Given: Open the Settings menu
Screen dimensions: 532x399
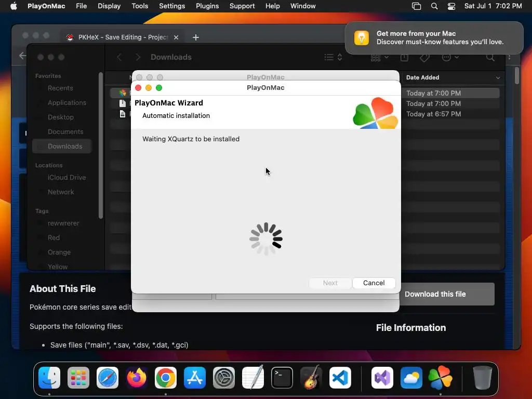Looking at the screenshot, I should coord(172,6).
